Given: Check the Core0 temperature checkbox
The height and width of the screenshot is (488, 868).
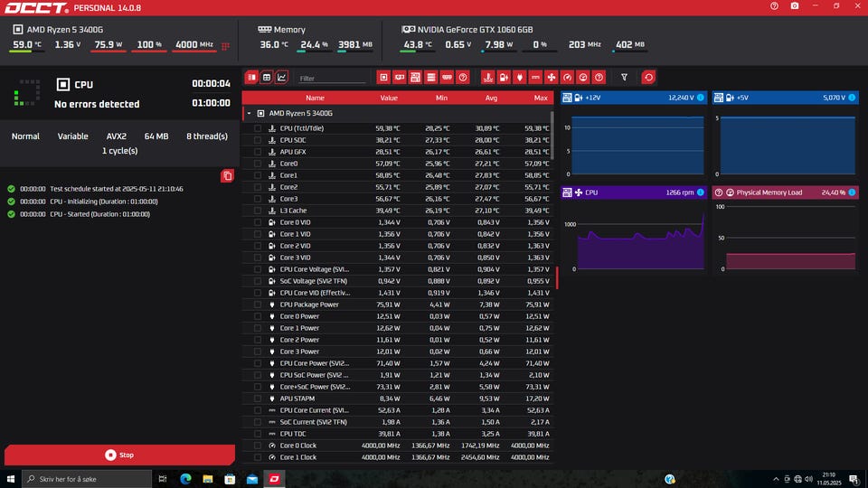Looking at the screenshot, I should [x=258, y=164].
